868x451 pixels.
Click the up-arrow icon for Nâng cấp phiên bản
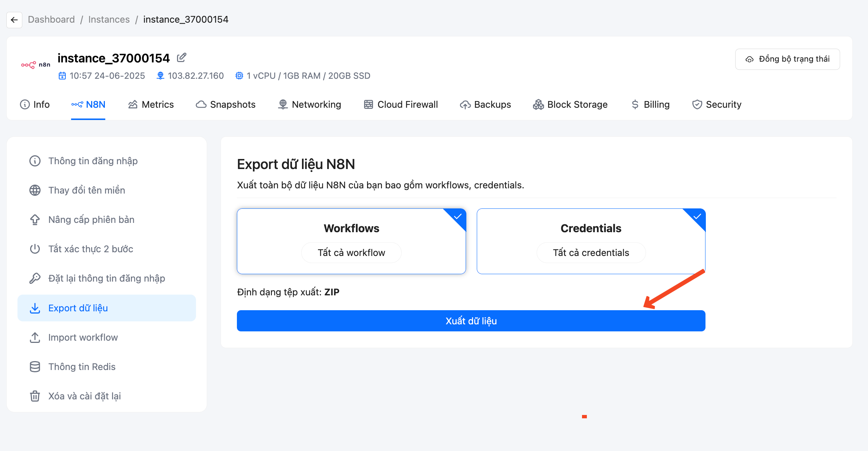point(35,220)
